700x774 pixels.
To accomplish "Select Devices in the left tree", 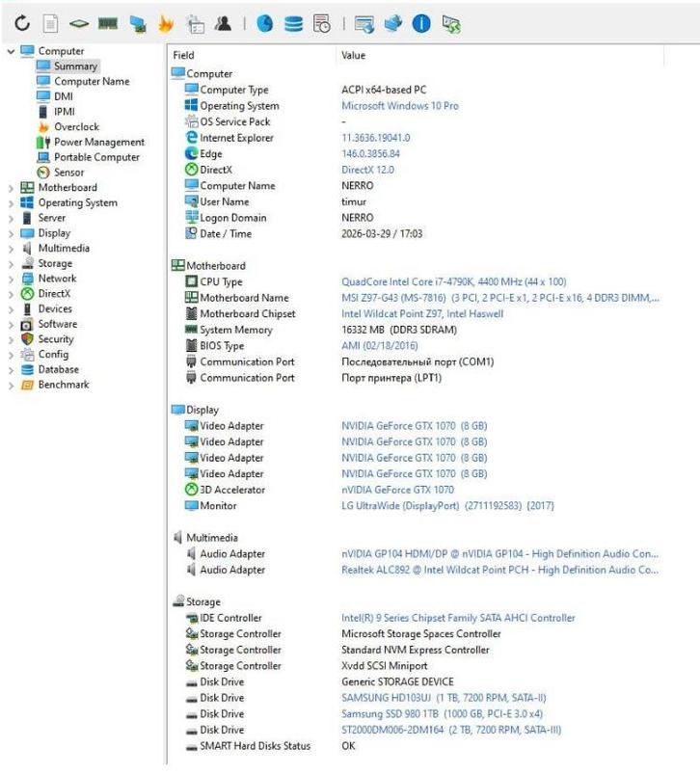I will pyautogui.click(x=55, y=309).
